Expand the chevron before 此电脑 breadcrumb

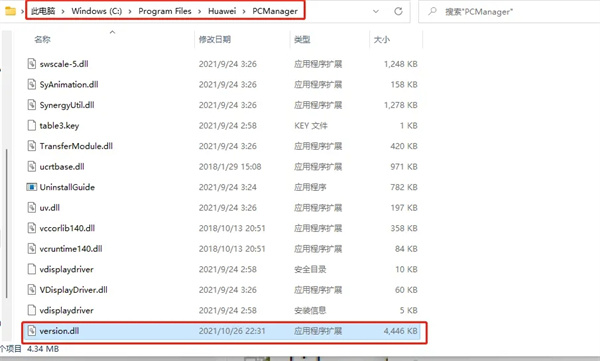click(x=22, y=11)
